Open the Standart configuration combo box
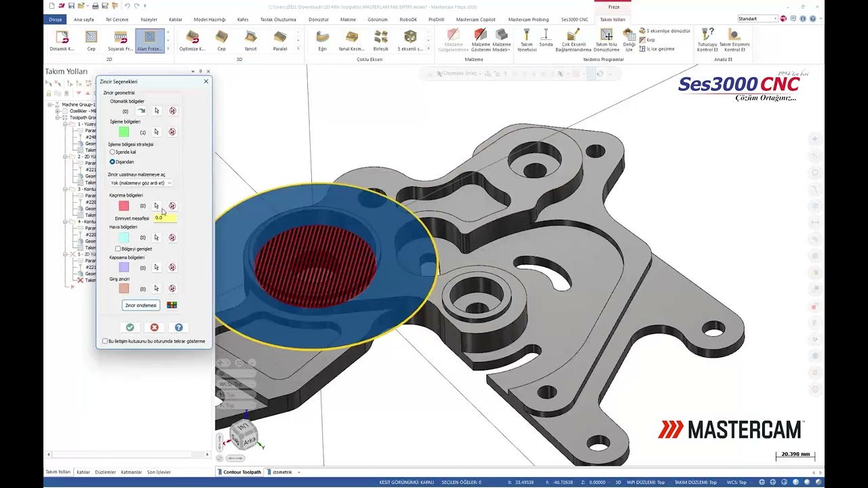Screen dimensions: 868x488 tap(757, 19)
